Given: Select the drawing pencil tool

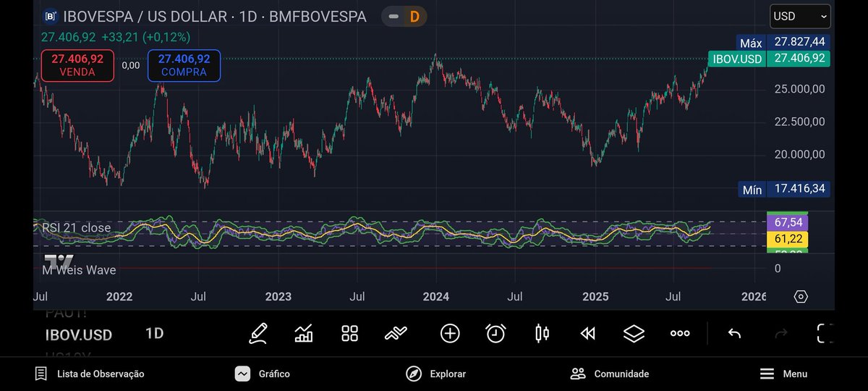Looking at the screenshot, I should point(258,333).
